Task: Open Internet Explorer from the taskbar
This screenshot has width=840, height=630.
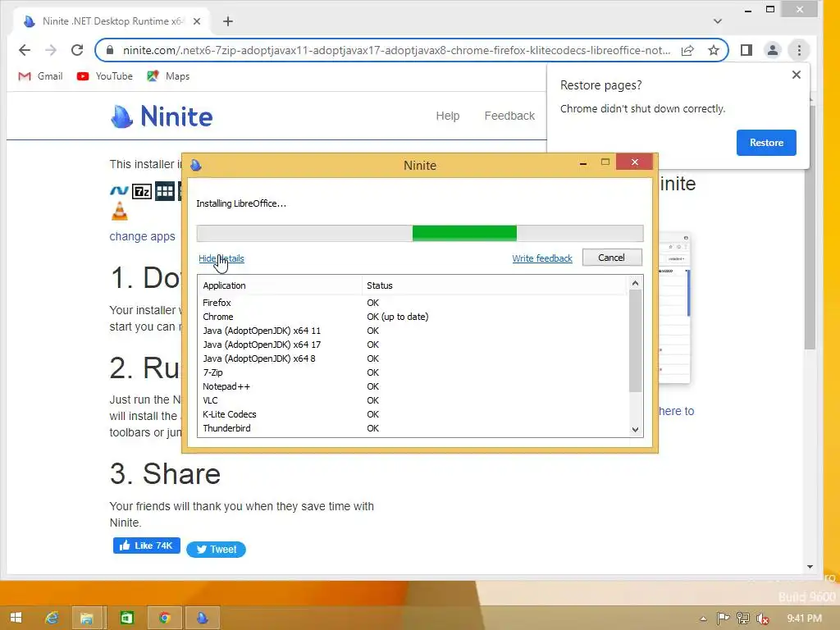Action: [x=52, y=618]
